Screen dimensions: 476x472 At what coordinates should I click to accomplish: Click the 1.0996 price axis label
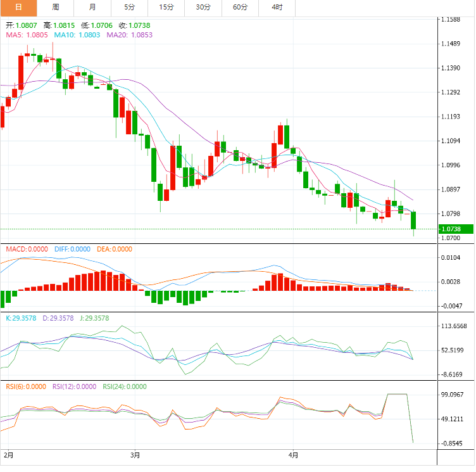[451, 165]
